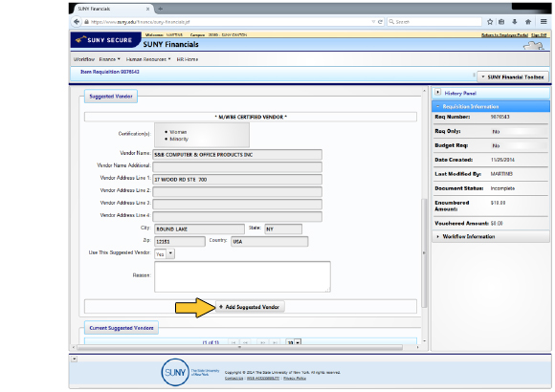Click the 'Woman' certification entry
The image size is (555, 392).
tap(178, 132)
